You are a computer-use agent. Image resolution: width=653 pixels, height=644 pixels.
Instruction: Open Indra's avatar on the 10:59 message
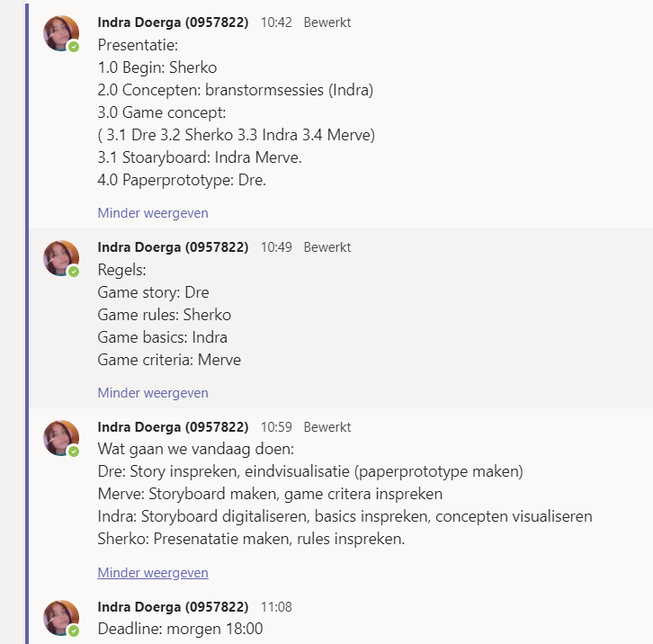(x=61, y=438)
